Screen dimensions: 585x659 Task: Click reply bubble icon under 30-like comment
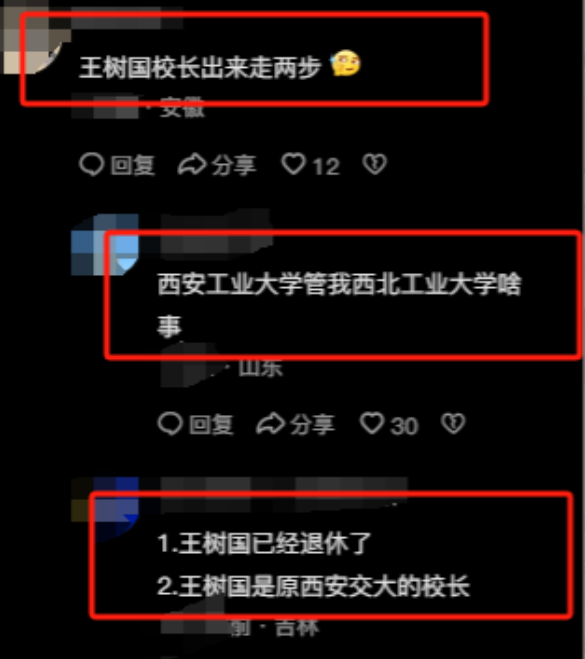point(170,423)
